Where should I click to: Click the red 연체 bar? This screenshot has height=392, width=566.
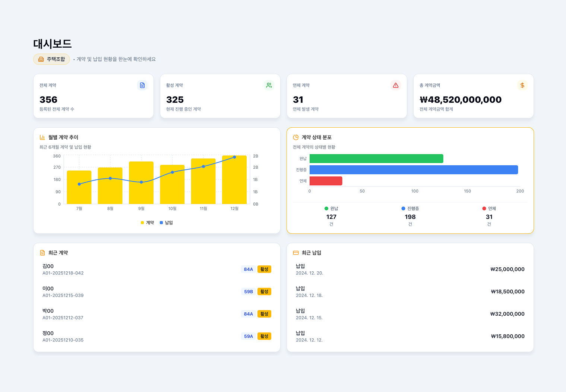pyautogui.click(x=326, y=181)
